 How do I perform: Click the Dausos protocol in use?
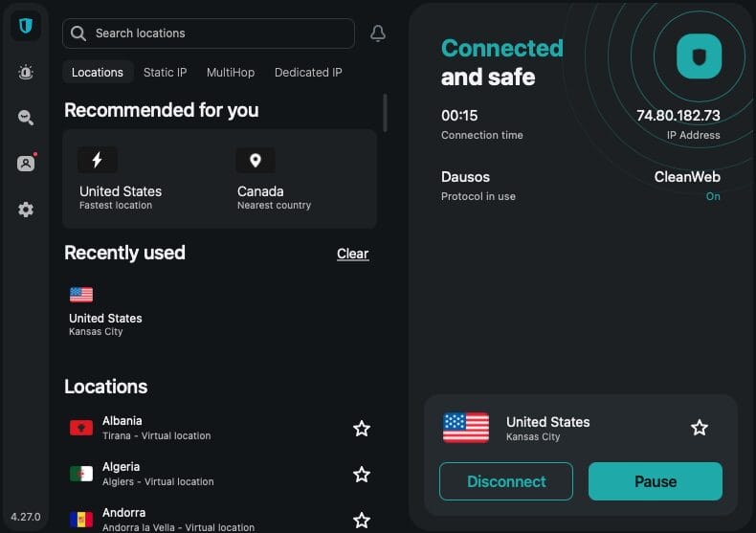465,177
